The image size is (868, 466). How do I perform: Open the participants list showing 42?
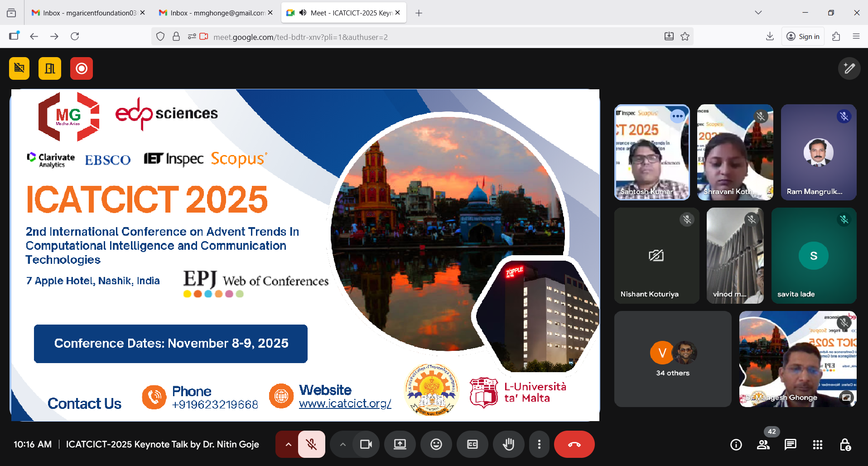pos(763,445)
